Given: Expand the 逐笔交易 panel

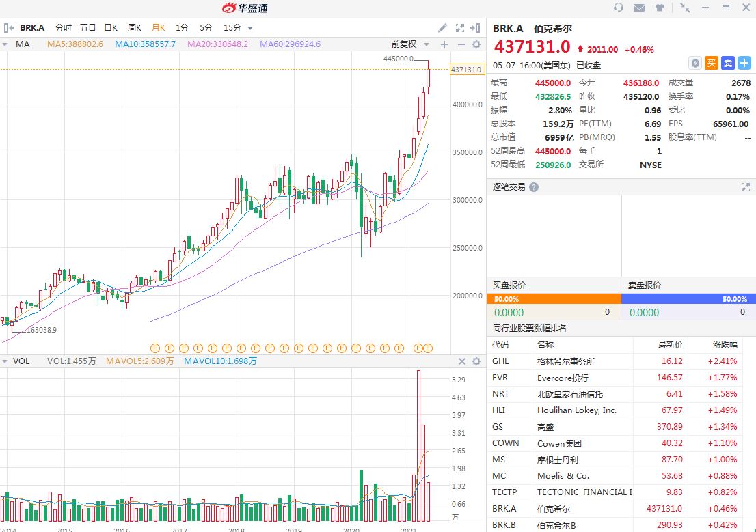Looking at the screenshot, I should point(746,186).
